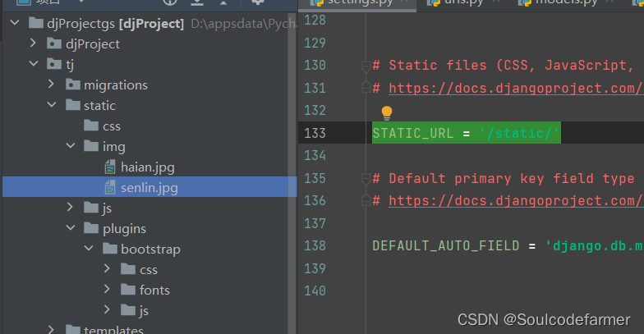This screenshot has width=644, height=334.
Task: Expand the js folder under static
Action: coord(71,207)
